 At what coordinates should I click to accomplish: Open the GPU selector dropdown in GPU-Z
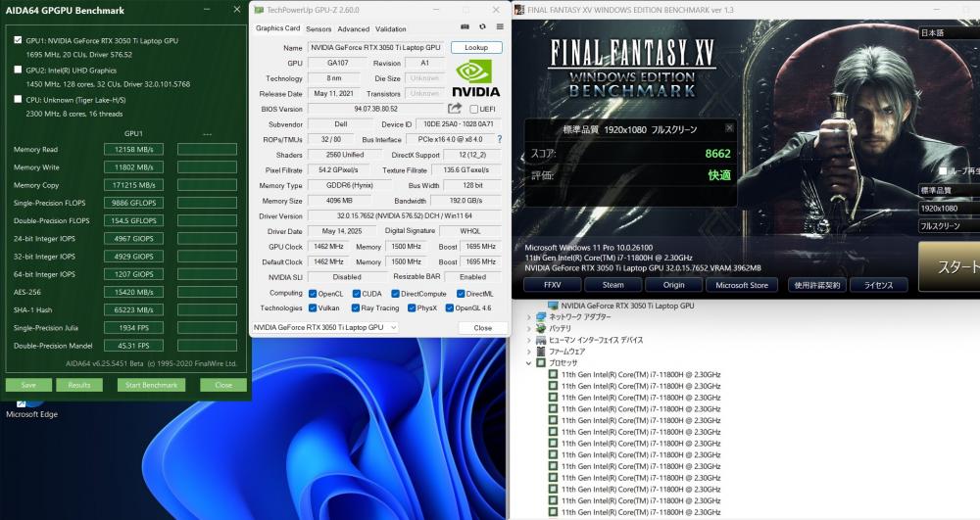coord(325,327)
